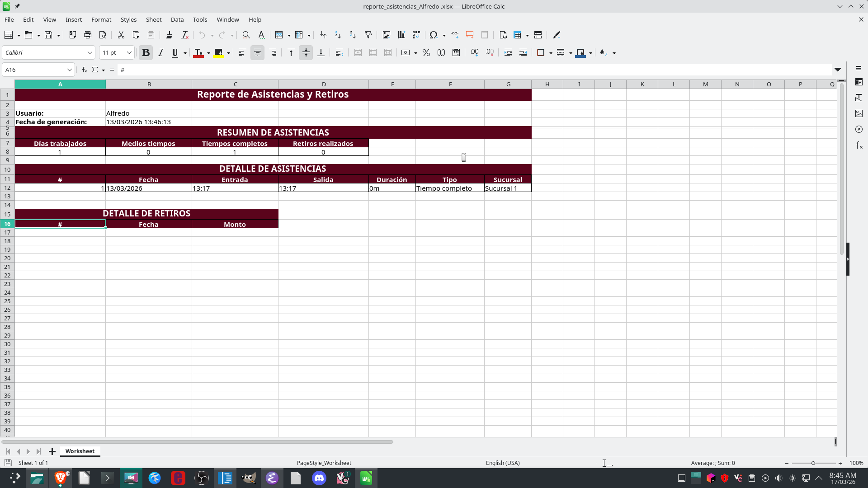The image size is (868, 488).
Task: Click the Insert Chart icon
Action: coord(401,35)
